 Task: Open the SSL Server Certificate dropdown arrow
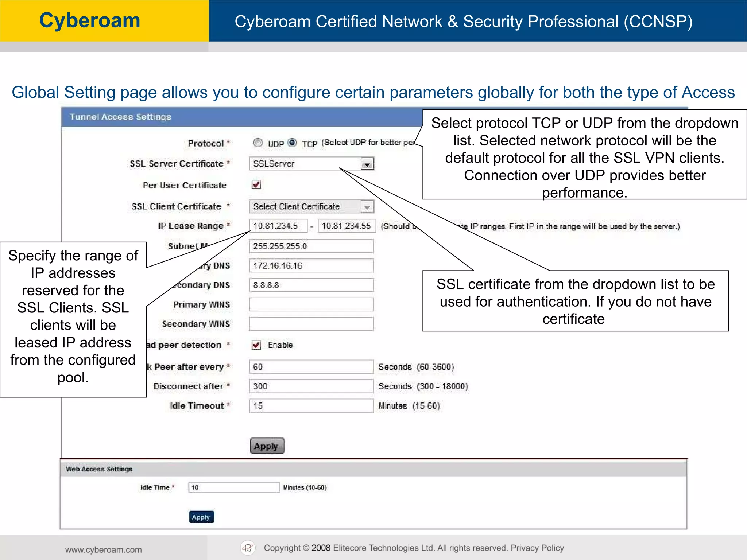(x=367, y=164)
